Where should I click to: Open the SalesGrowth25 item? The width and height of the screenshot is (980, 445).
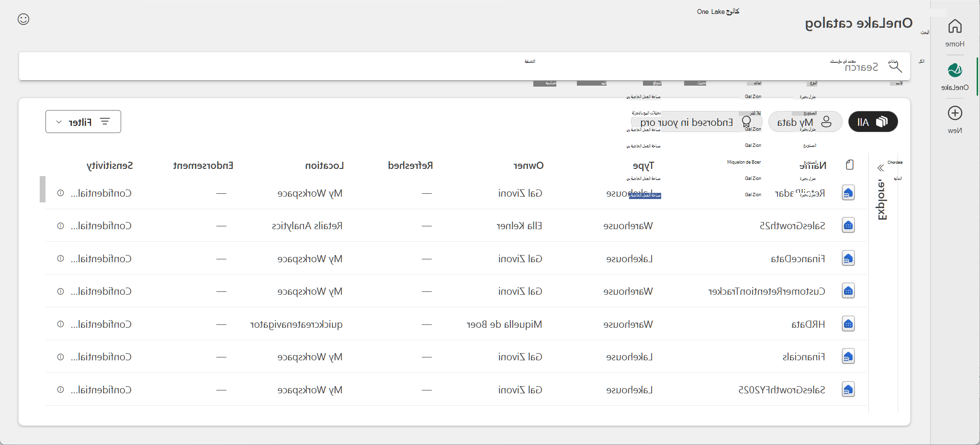(x=792, y=226)
